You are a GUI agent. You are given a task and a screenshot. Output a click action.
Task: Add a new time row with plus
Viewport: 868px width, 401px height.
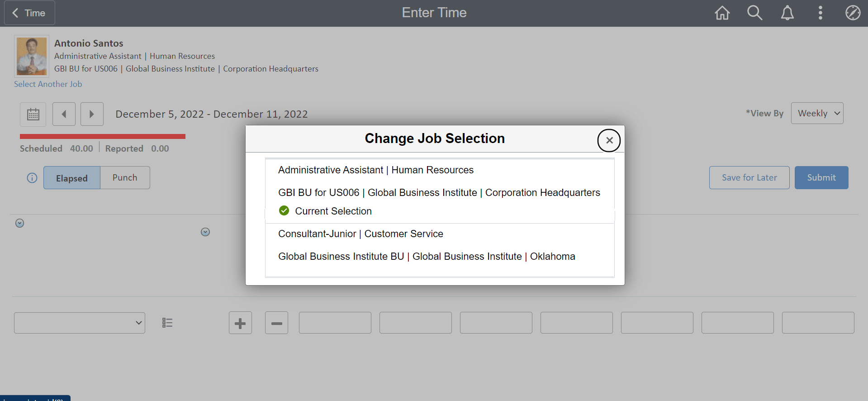(x=240, y=323)
